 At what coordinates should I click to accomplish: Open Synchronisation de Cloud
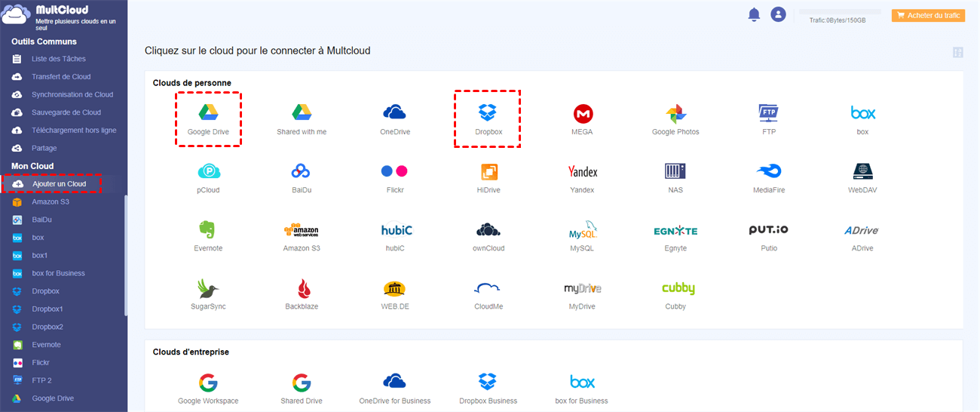(72, 95)
